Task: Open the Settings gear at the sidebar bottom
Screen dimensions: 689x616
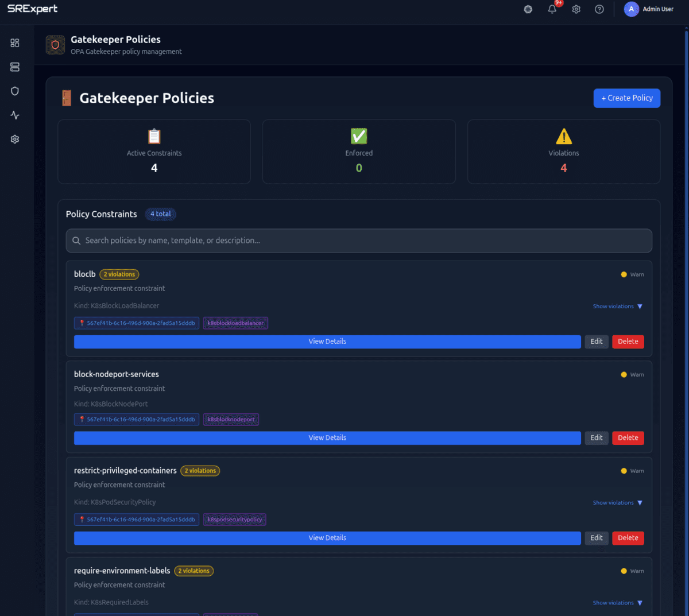Action: point(15,139)
